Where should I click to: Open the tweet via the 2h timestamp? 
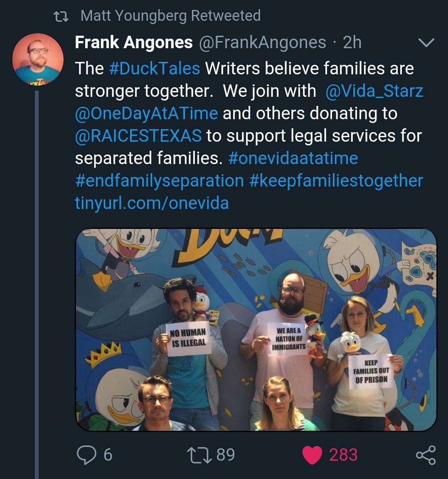pos(352,42)
